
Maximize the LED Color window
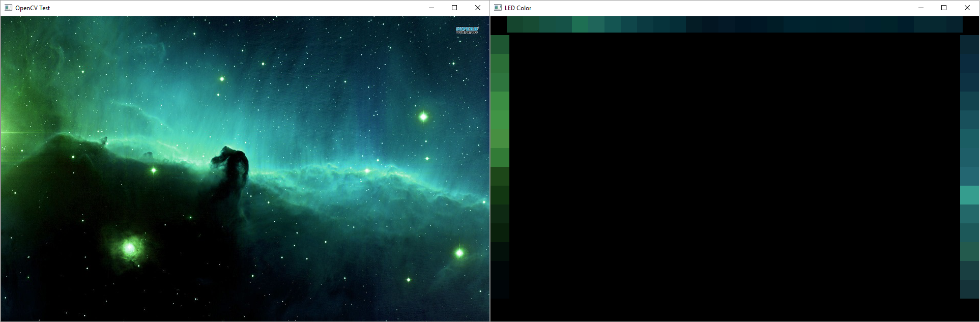(x=944, y=8)
